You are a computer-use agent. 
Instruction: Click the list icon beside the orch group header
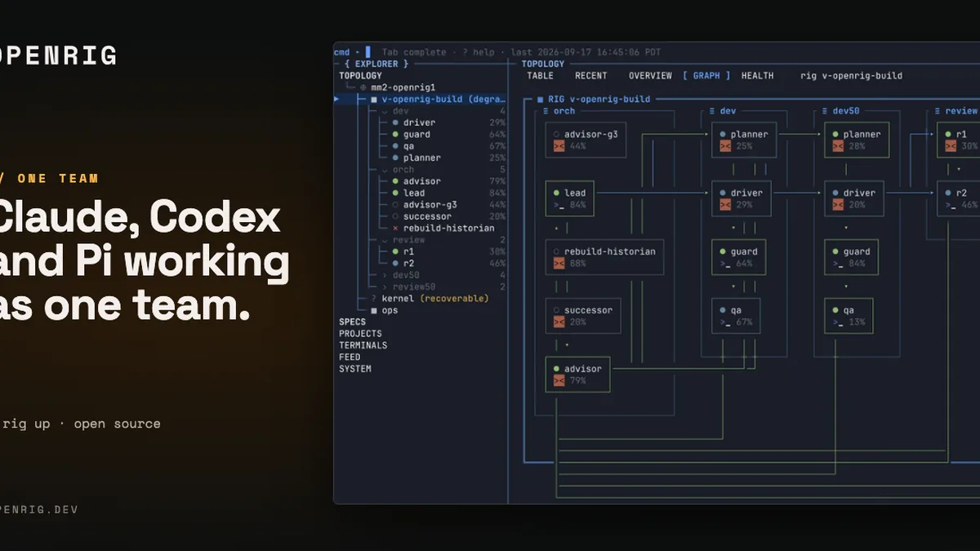click(546, 111)
